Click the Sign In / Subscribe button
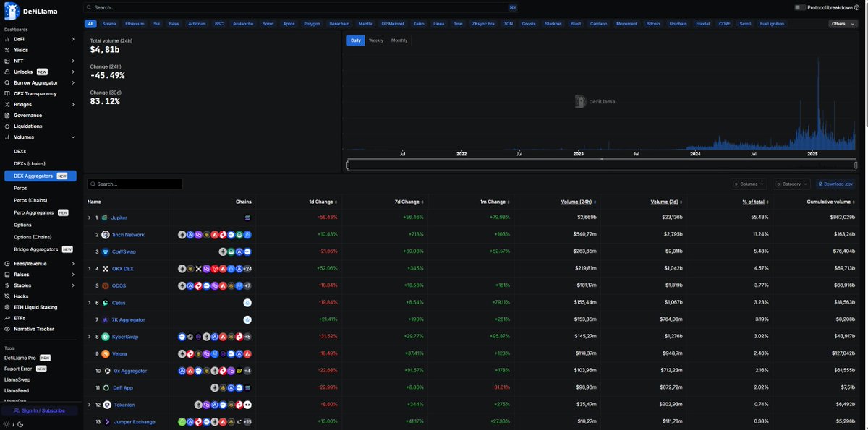Viewport: 868px width, 430px height. (40, 410)
